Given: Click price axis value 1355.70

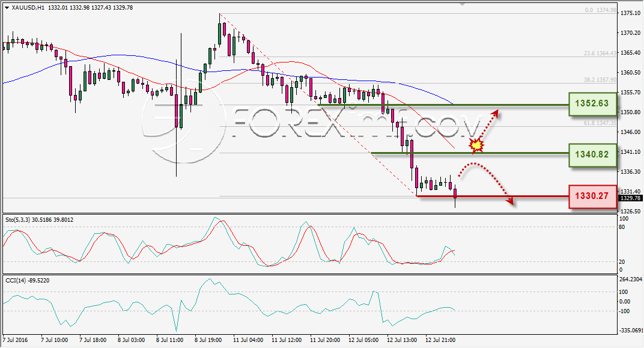Looking at the screenshot, I should coord(630,93).
